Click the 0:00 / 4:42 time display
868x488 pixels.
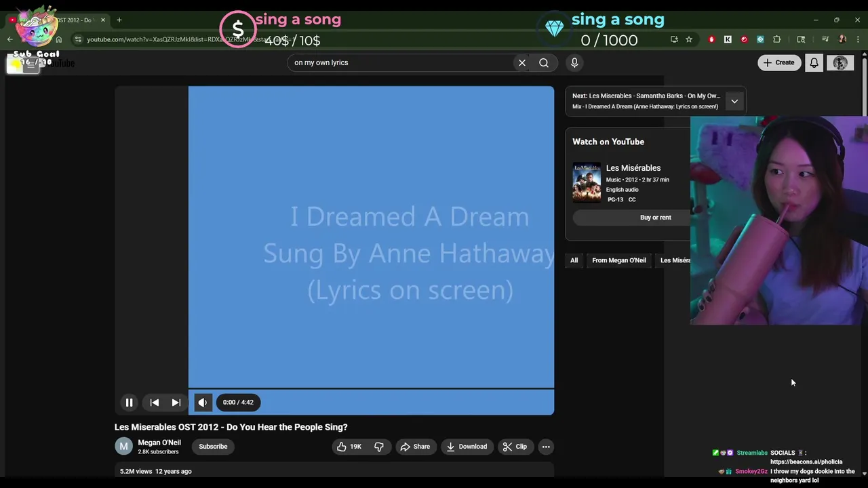237,403
